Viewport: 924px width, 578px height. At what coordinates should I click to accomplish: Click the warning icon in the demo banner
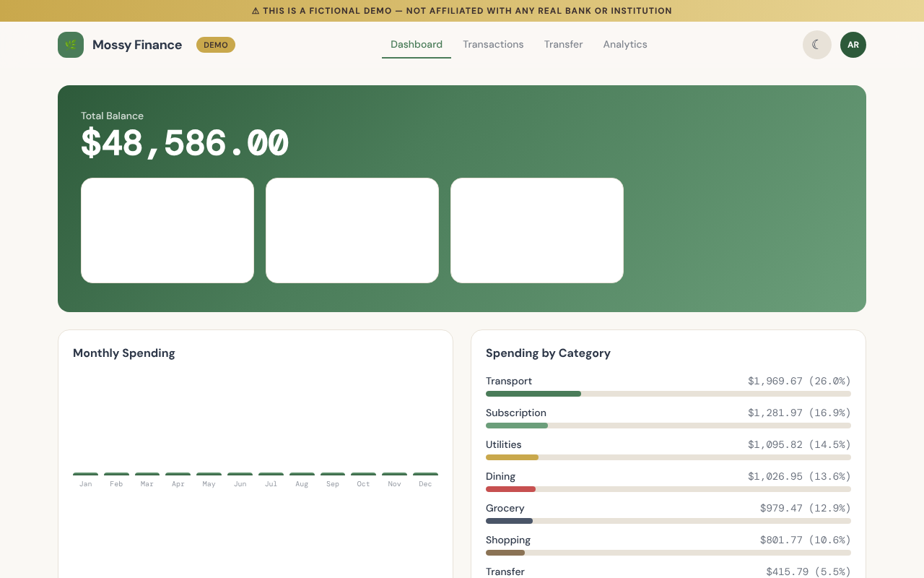pyautogui.click(x=256, y=11)
